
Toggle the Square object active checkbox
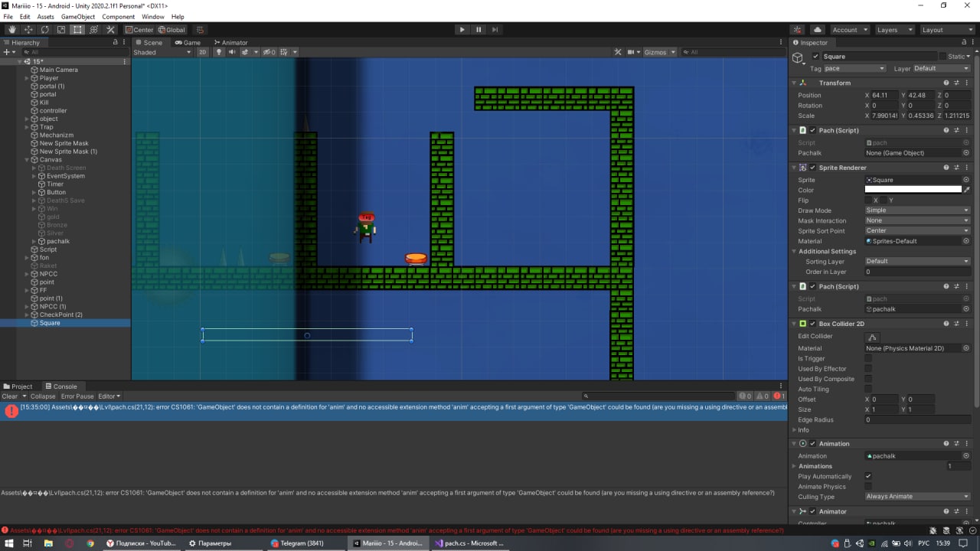(815, 56)
